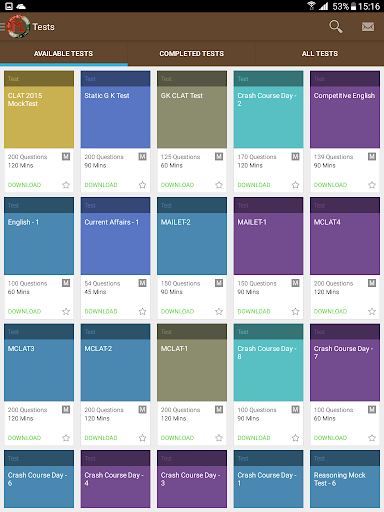The width and height of the screenshot is (384, 512).
Task: Click the M badge on MAILET-2
Action: point(219,283)
